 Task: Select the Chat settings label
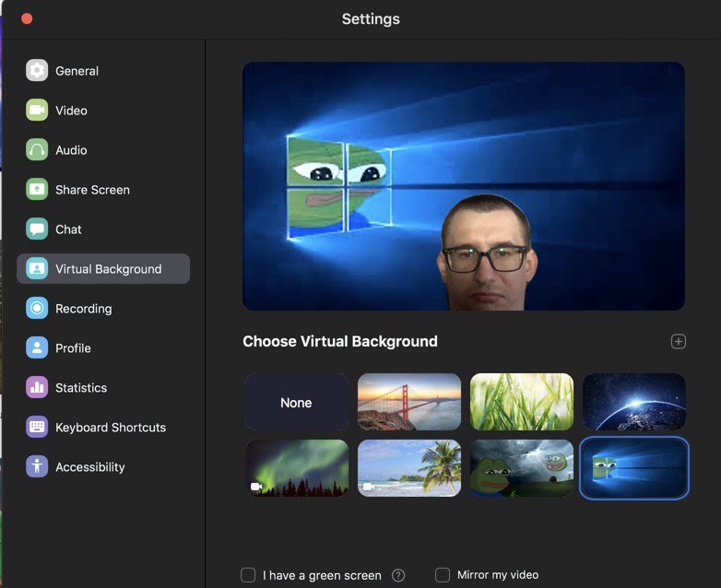pos(68,229)
